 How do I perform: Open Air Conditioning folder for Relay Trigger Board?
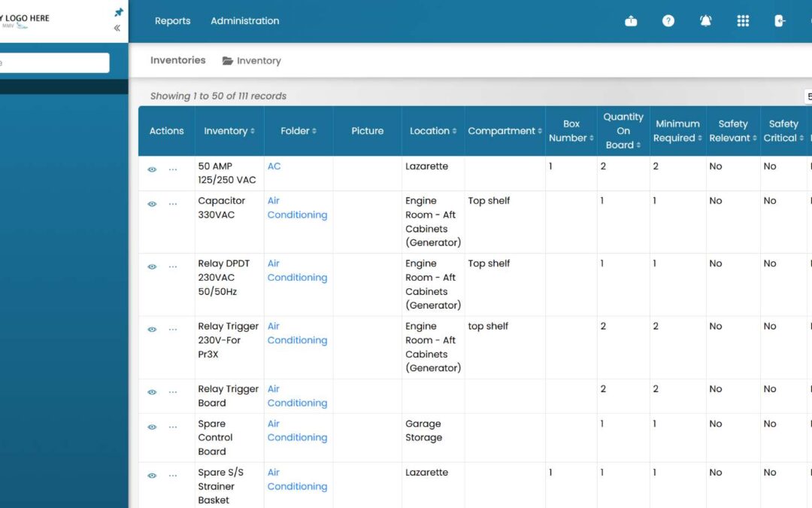(297, 396)
